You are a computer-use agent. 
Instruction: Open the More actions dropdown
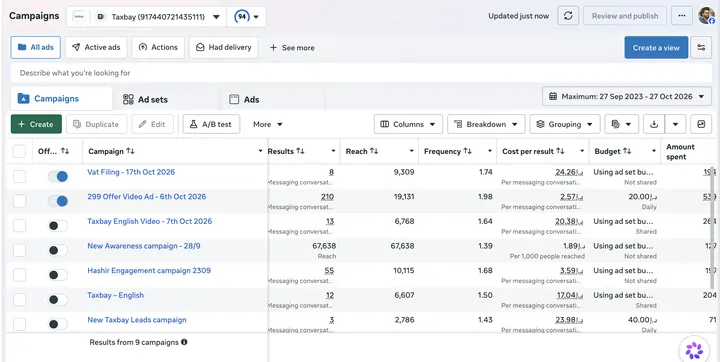(x=268, y=124)
